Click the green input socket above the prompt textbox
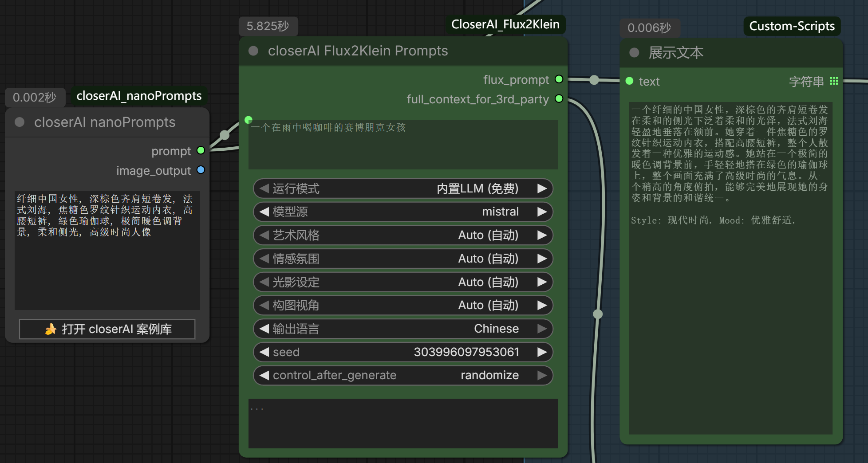The image size is (868, 463). pos(249,120)
